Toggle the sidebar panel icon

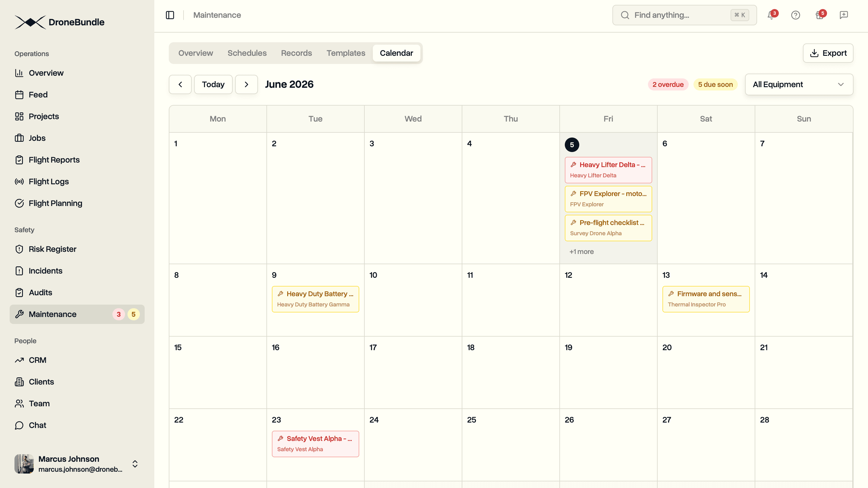[170, 15]
